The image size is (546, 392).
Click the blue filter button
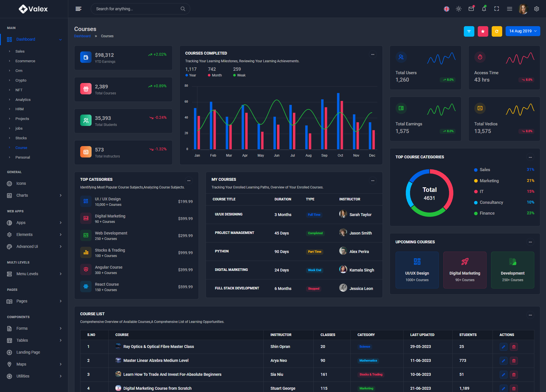point(469,31)
